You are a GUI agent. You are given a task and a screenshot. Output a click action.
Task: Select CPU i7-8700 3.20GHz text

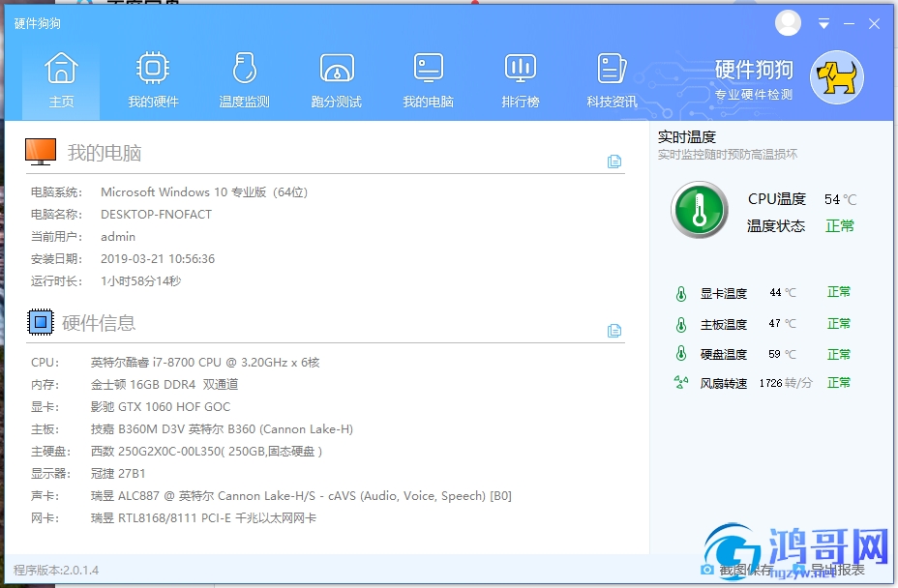coord(205,363)
